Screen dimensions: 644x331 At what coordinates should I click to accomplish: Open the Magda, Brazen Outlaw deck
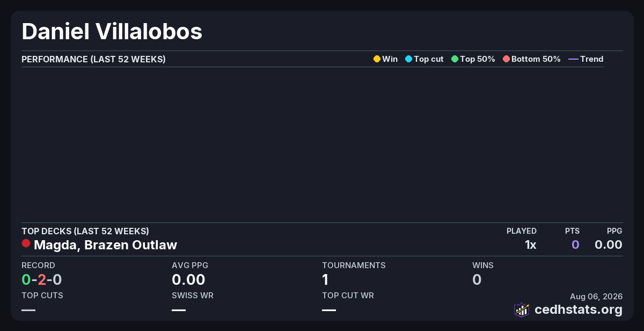point(105,245)
